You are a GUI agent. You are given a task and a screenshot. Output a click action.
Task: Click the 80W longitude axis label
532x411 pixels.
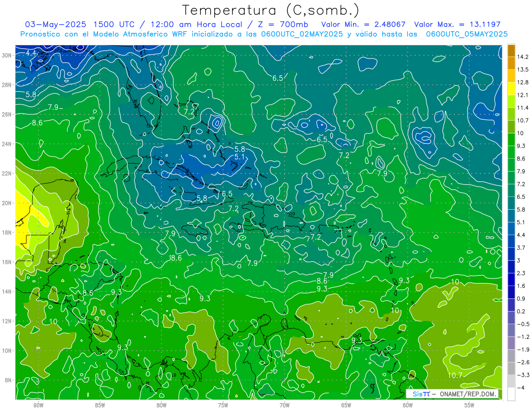161,405
